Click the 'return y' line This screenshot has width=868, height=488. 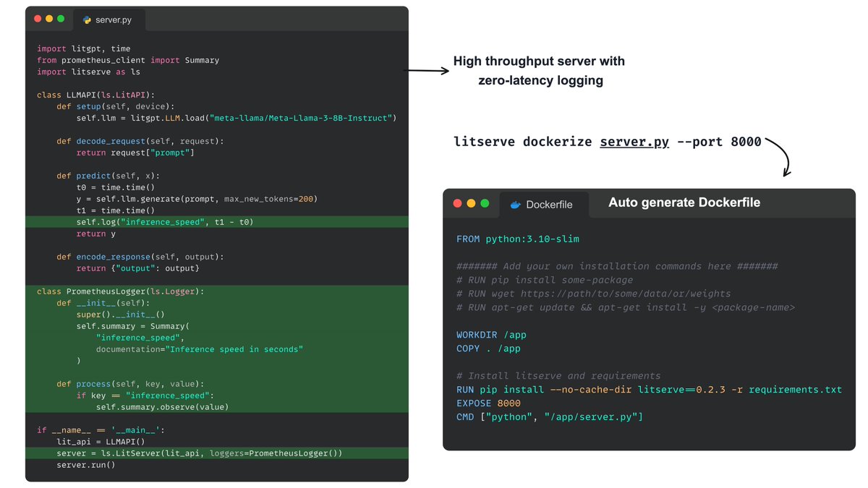click(96, 234)
